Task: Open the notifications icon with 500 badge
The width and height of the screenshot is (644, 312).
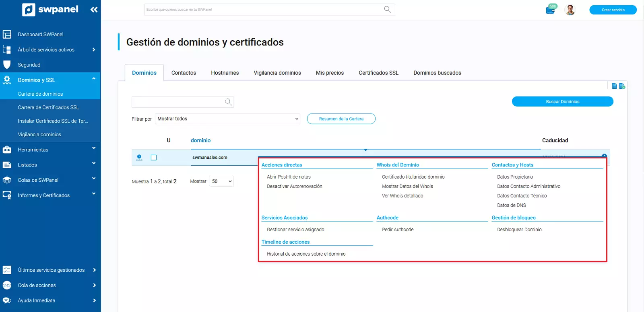Action: coord(551,9)
